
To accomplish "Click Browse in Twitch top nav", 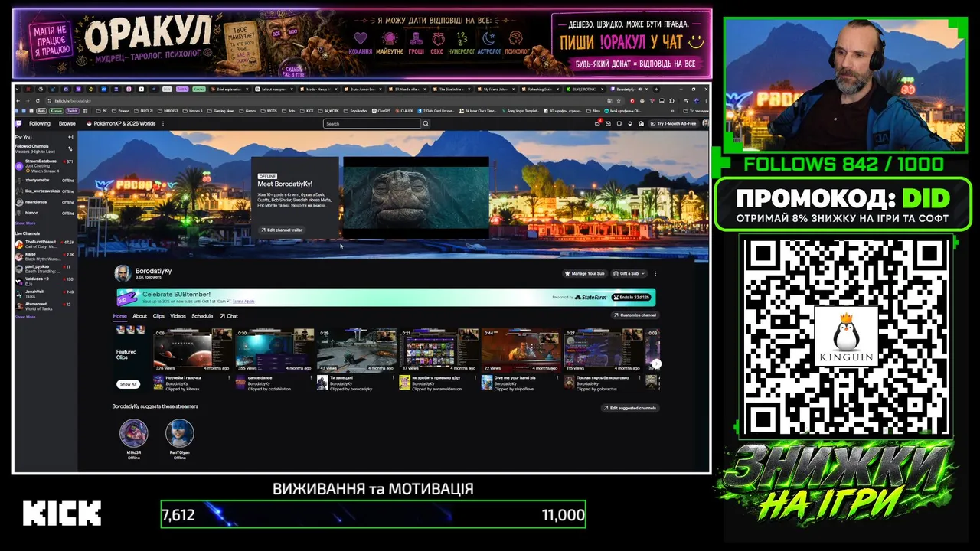I will (67, 123).
